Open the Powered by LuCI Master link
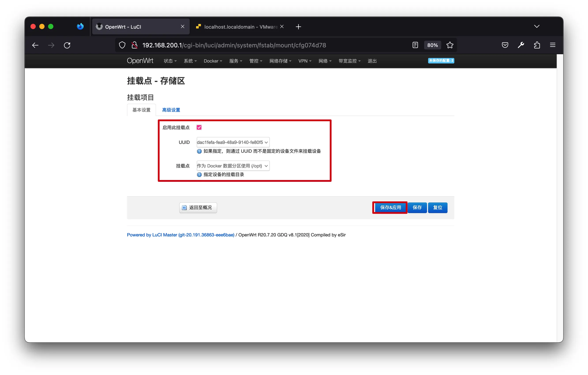588x375 pixels. [180, 235]
